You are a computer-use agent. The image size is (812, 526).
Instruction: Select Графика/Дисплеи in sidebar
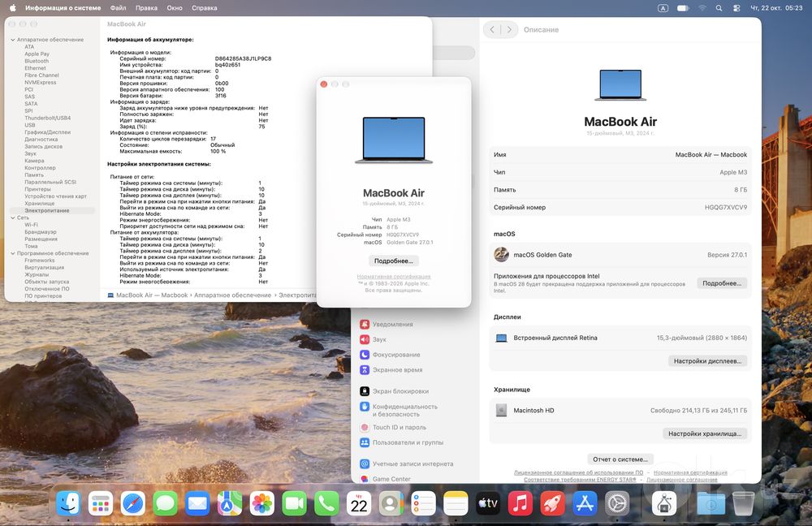pos(47,132)
